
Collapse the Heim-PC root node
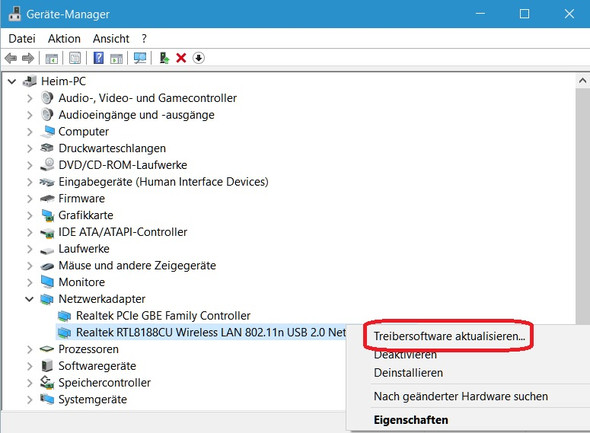tap(12, 81)
